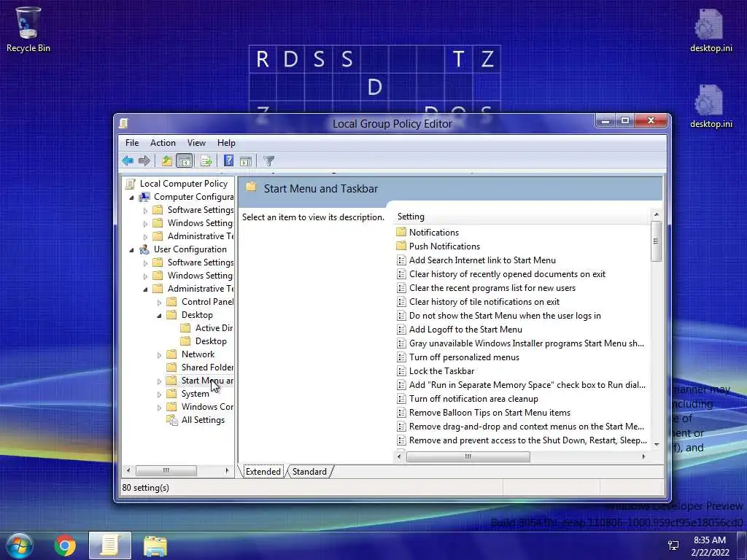Image resolution: width=747 pixels, height=560 pixels.
Task: Select 'Add Search Internet link to Start Menu'
Action: (482, 260)
